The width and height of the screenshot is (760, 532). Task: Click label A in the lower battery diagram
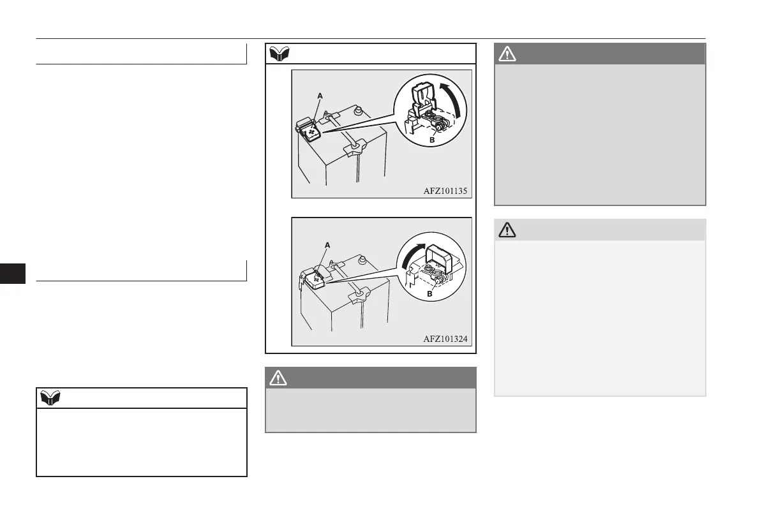327,245
